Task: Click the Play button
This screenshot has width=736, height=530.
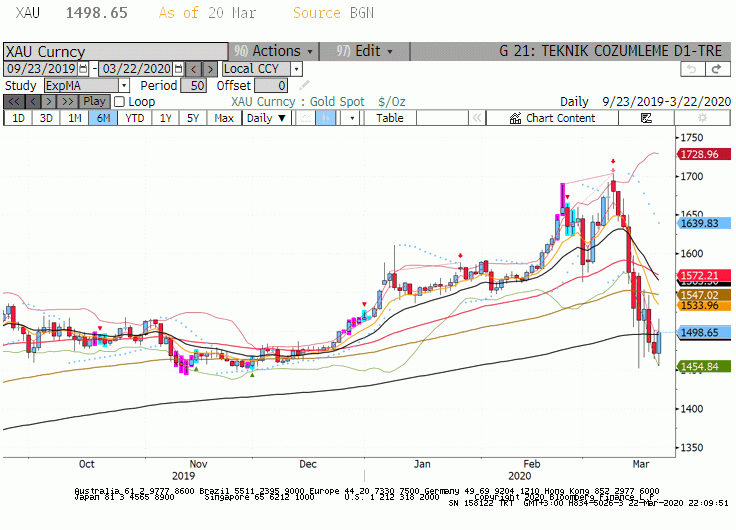Action: 94,101
